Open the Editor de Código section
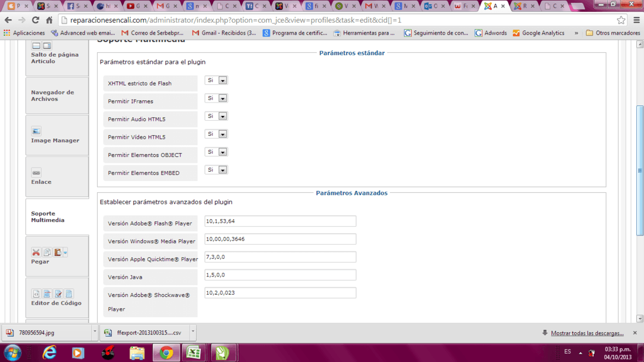644x362 pixels. click(x=57, y=298)
